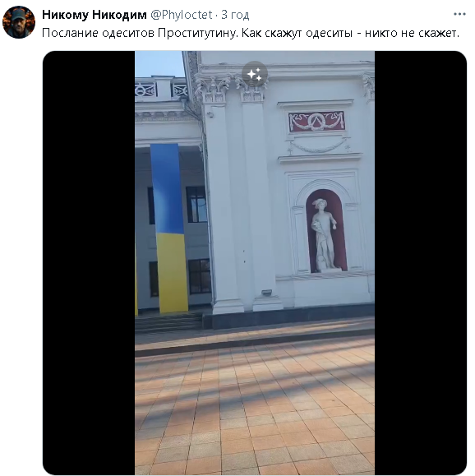Click the red relief panel above statue
This screenshot has width=475, height=476.
(x=316, y=121)
